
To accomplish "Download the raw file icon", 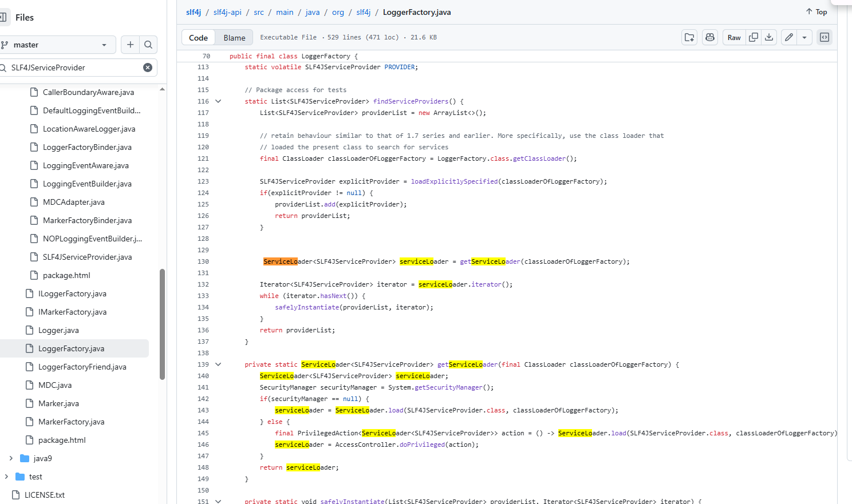I will (769, 37).
